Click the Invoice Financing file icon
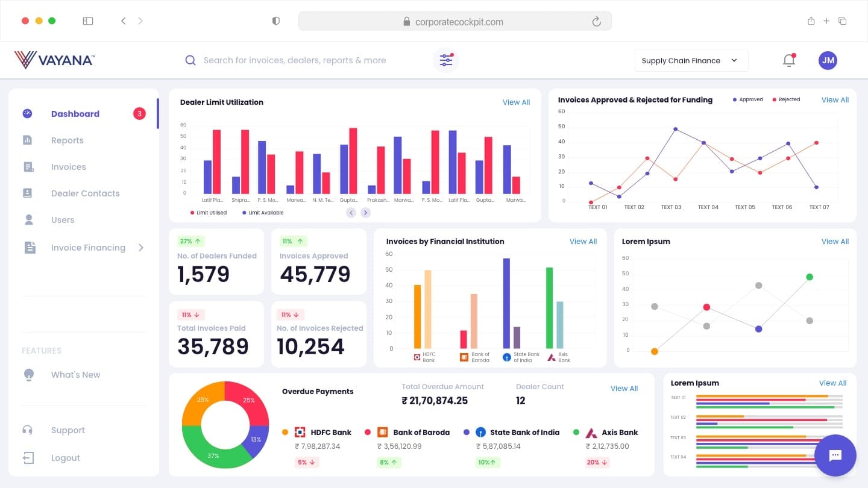Viewport: 868px width, 488px height. click(30, 247)
